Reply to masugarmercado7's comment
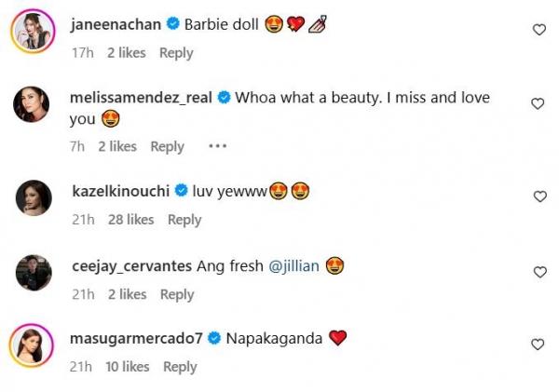This screenshot has height=392, width=559. [180, 367]
